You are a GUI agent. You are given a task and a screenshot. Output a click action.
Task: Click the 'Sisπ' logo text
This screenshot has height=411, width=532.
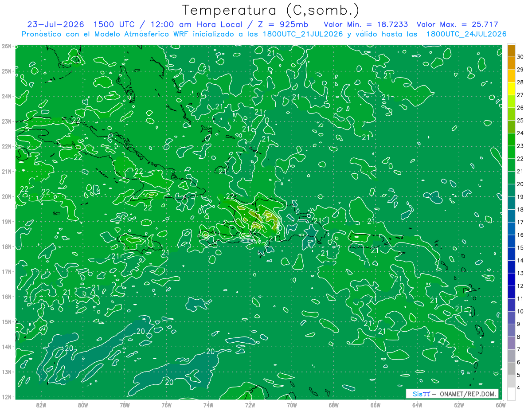pyautogui.click(x=421, y=394)
